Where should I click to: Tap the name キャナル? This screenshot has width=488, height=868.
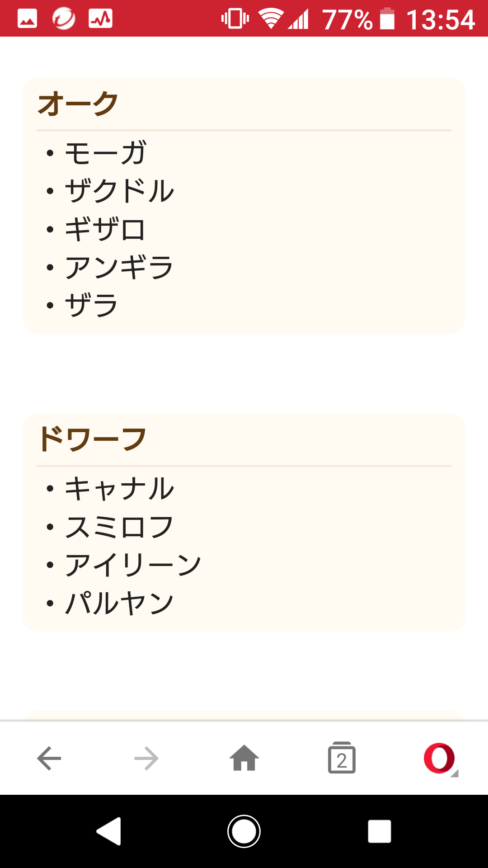point(120,489)
